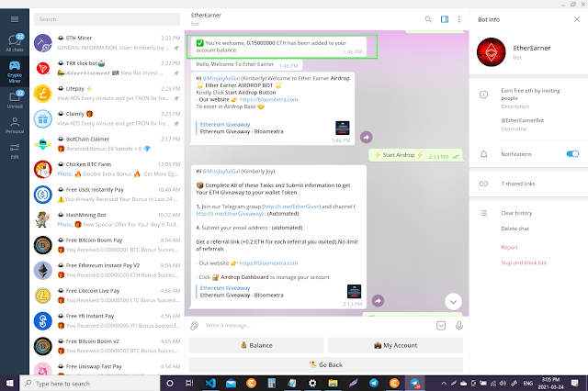The height and width of the screenshot is (391, 588).
Task: Open the Claimly chat
Action: pos(107,118)
